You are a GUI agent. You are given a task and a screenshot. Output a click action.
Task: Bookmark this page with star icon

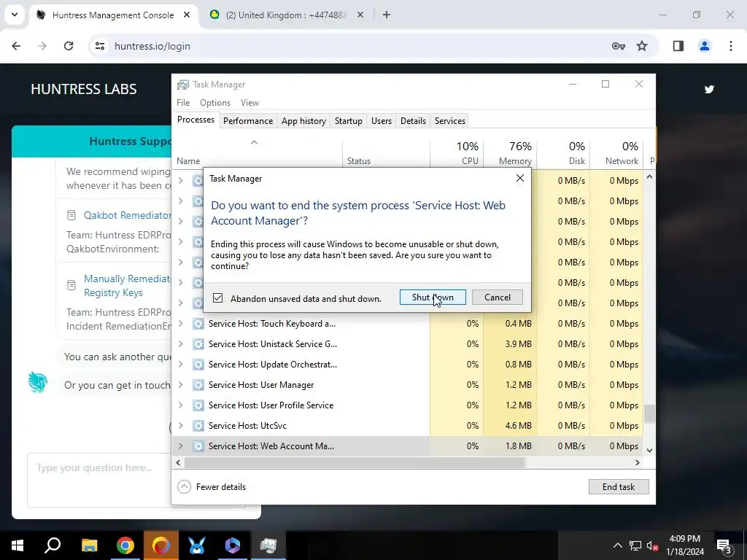642,46
